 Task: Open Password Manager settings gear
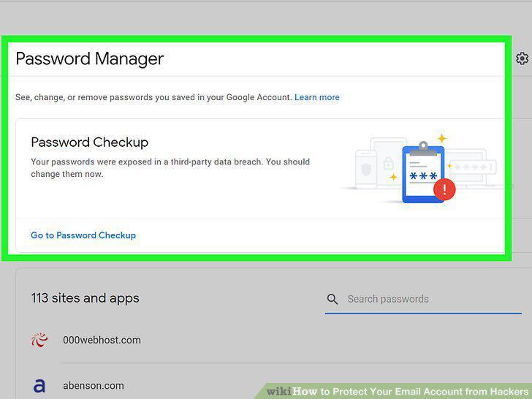point(522,58)
